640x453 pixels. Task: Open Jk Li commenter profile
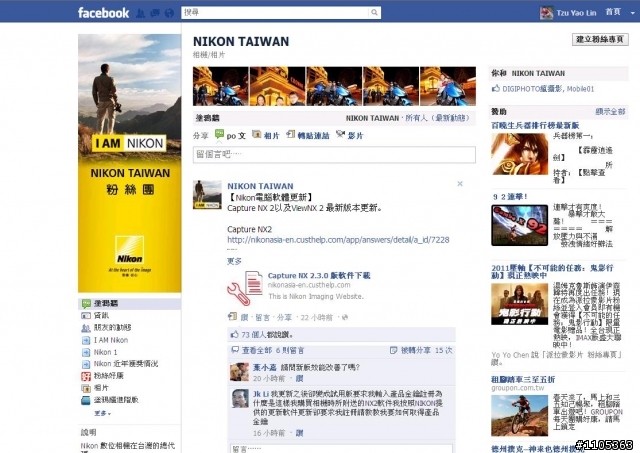[261, 394]
